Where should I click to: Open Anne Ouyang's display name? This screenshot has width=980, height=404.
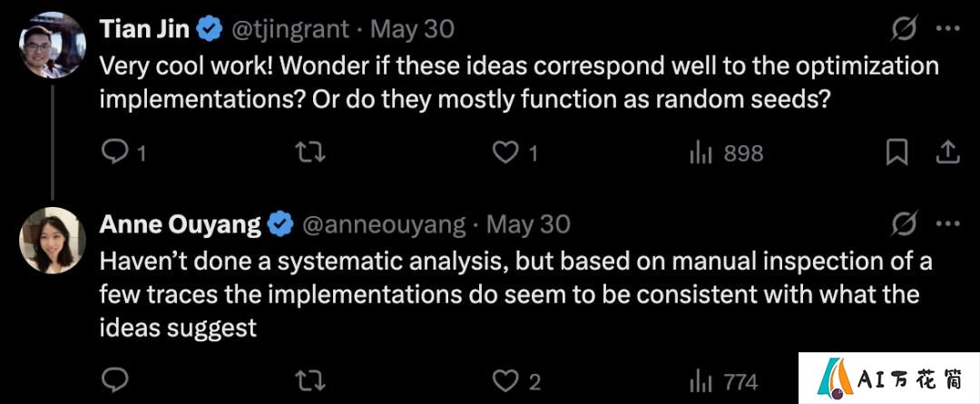point(180,224)
